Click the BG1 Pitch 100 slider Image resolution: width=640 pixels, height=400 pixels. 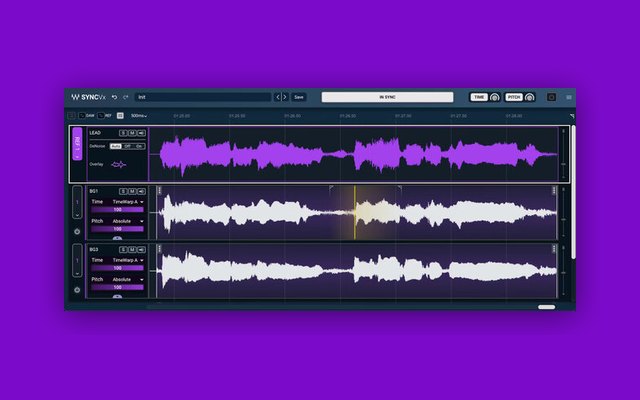[118, 229]
